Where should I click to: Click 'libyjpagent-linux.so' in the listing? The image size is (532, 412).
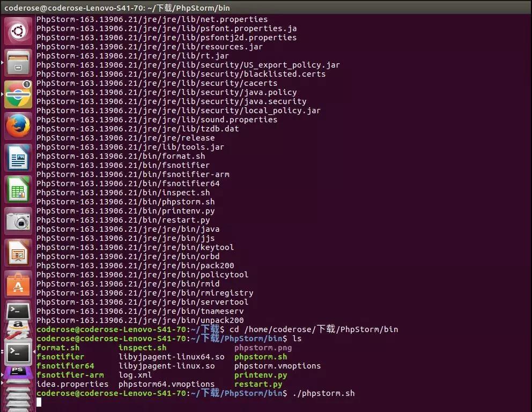click(x=167, y=366)
